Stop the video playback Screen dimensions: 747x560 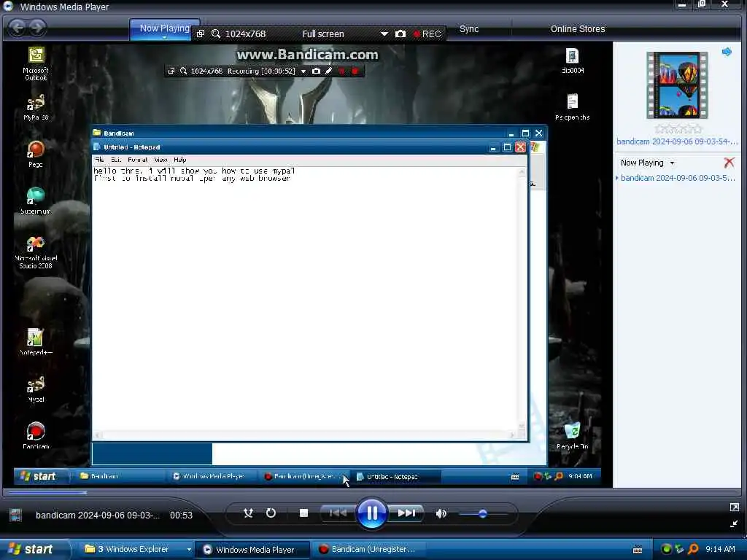[303, 513]
